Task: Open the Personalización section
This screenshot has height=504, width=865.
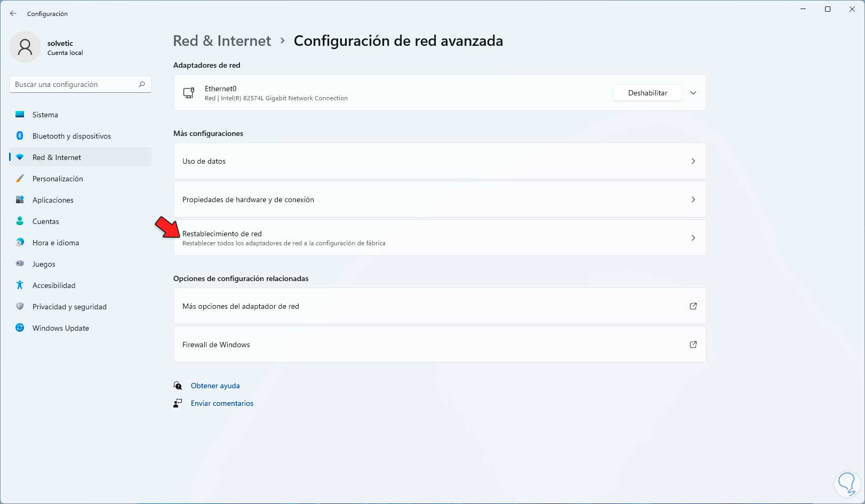Action: (x=81, y=179)
